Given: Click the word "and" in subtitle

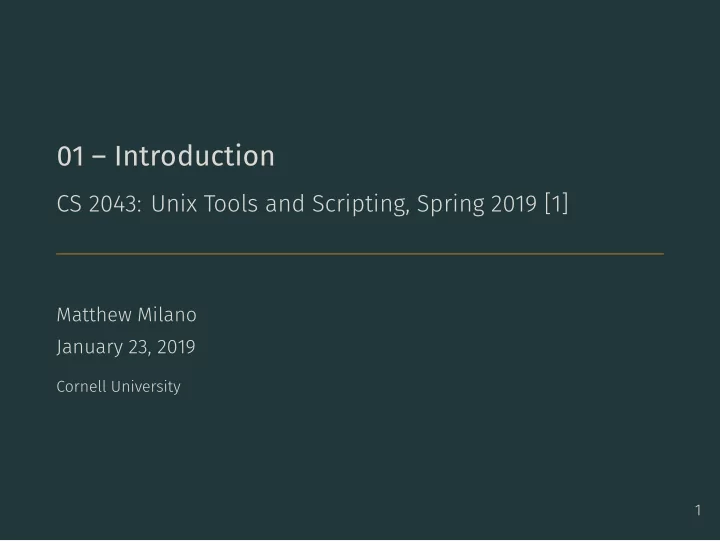Looking at the screenshot, I should coord(285,204).
